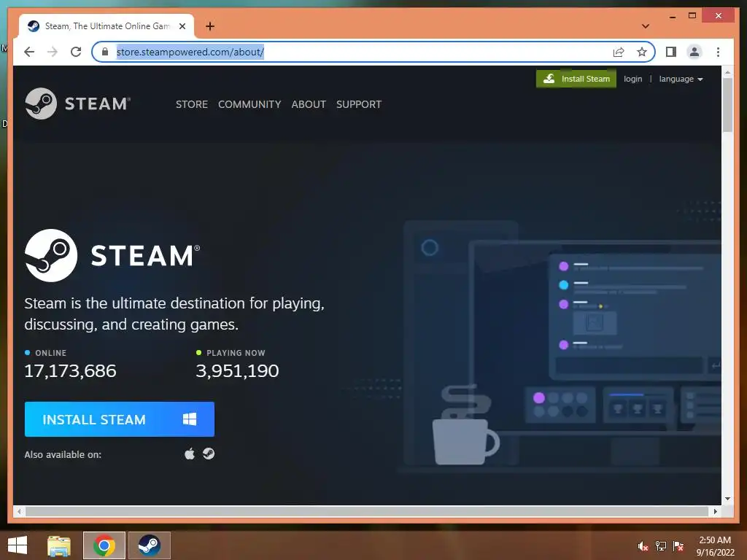Open the language dropdown
747x560 pixels.
pyautogui.click(x=681, y=79)
